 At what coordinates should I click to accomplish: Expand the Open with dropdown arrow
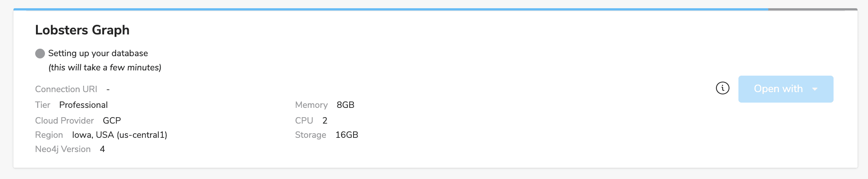[x=815, y=89]
